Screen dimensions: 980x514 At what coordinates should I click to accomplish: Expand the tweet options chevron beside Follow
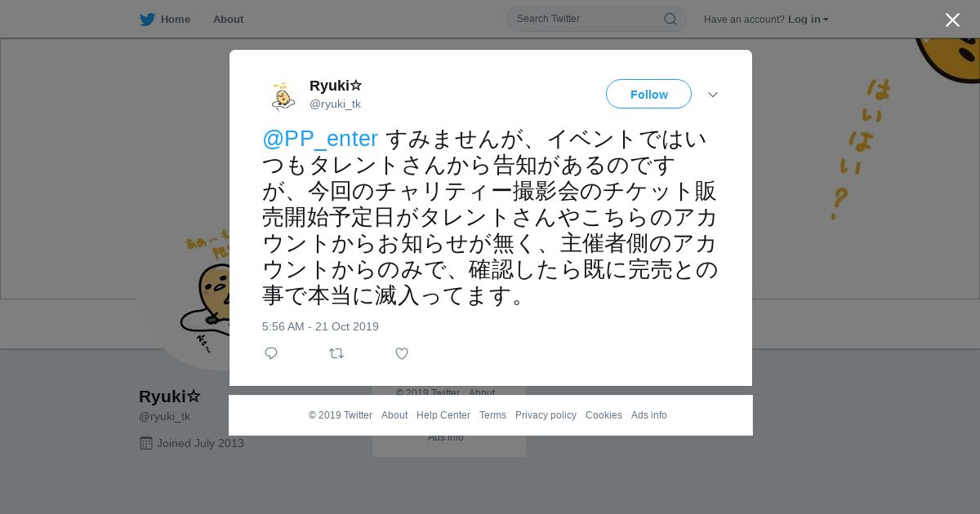[x=713, y=95]
